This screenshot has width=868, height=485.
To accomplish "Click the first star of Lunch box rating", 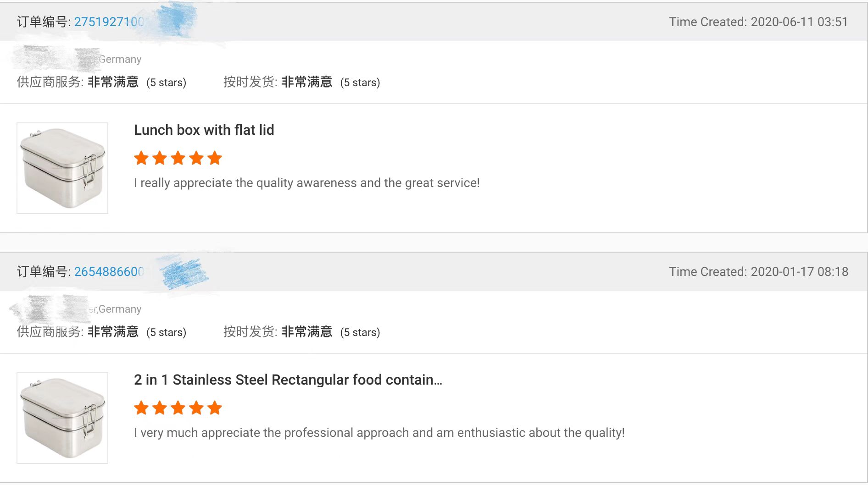I will (x=141, y=159).
